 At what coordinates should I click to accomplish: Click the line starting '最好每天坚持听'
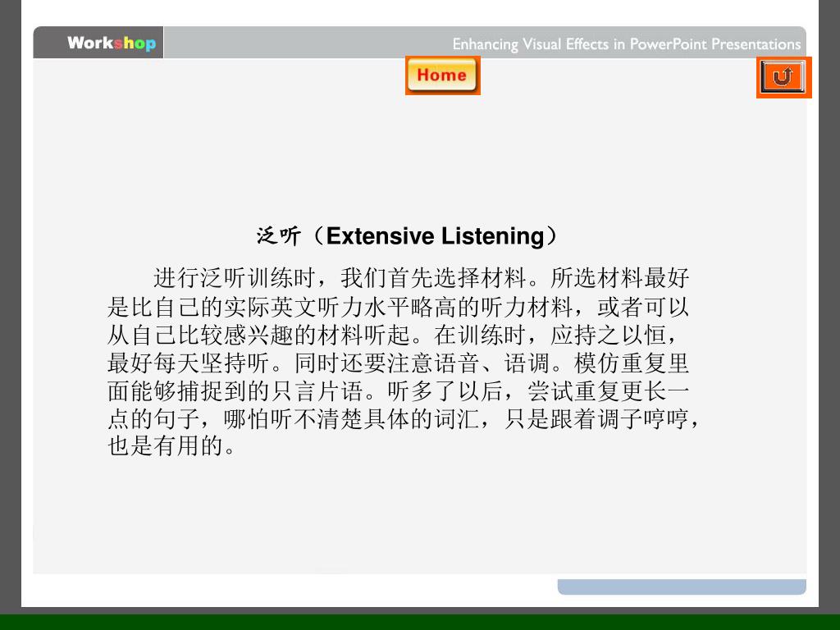coord(398,363)
